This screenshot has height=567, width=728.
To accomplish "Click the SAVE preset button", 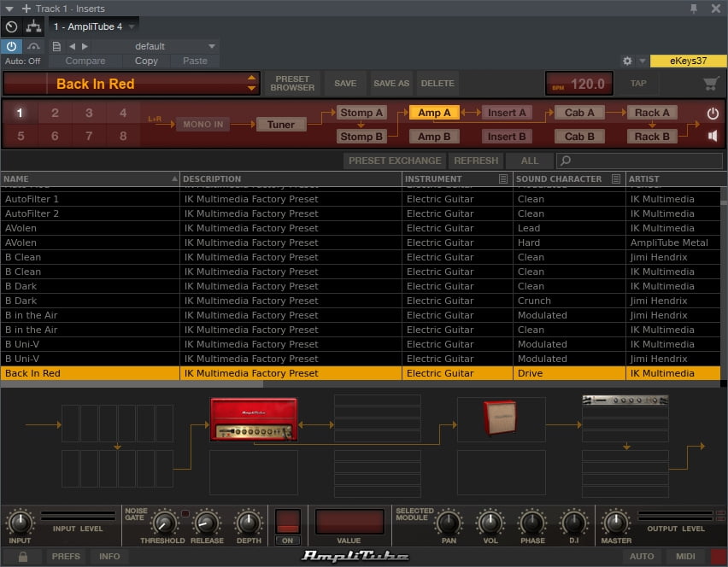I will click(345, 84).
